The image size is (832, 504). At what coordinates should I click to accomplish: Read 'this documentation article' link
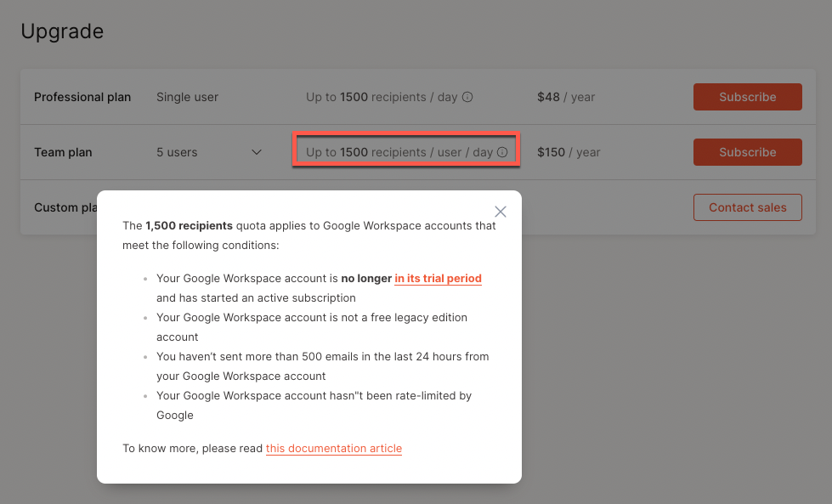click(x=334, y=448)
